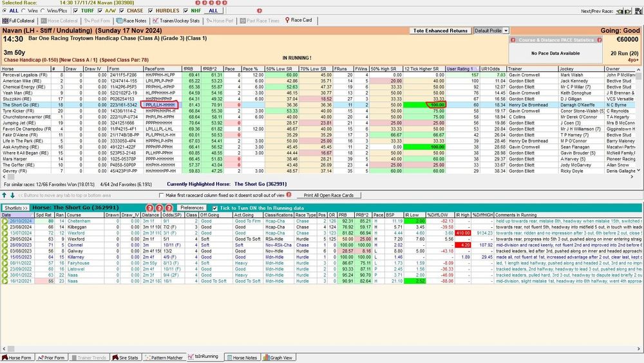This screenshot has width=644, height=363.
Task: Click the Tote Enhanced Returns button
Action: click(440, 31)
